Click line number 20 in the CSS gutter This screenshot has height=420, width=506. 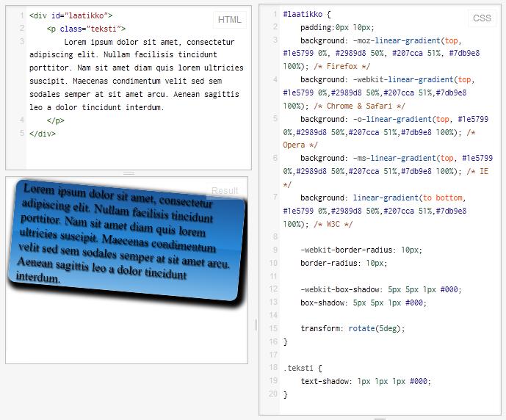[x=273, y=394]
